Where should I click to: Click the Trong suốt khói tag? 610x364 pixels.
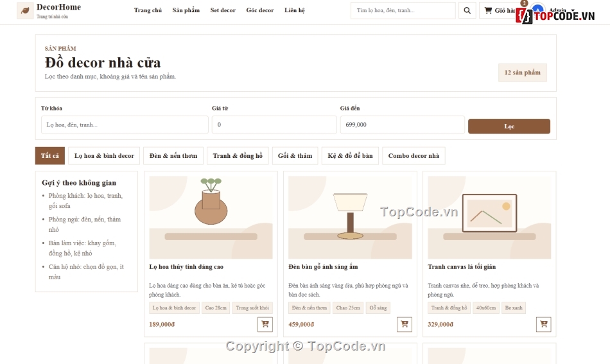(x=252, y=308)
